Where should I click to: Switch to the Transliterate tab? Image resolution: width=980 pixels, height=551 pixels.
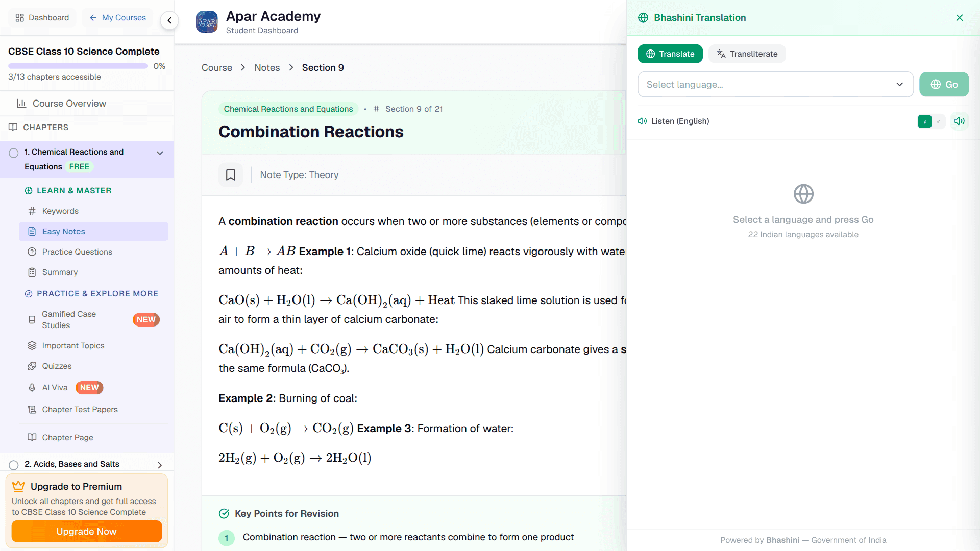point(747,54)
